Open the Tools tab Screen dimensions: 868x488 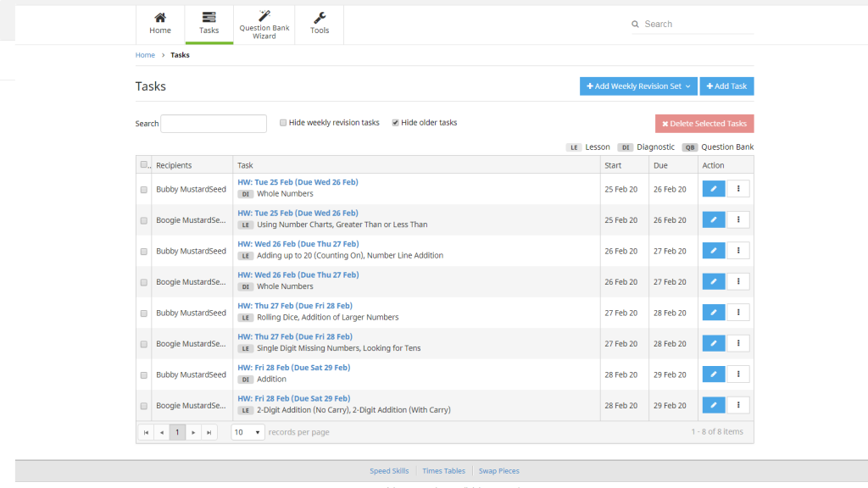click(320, 25)
